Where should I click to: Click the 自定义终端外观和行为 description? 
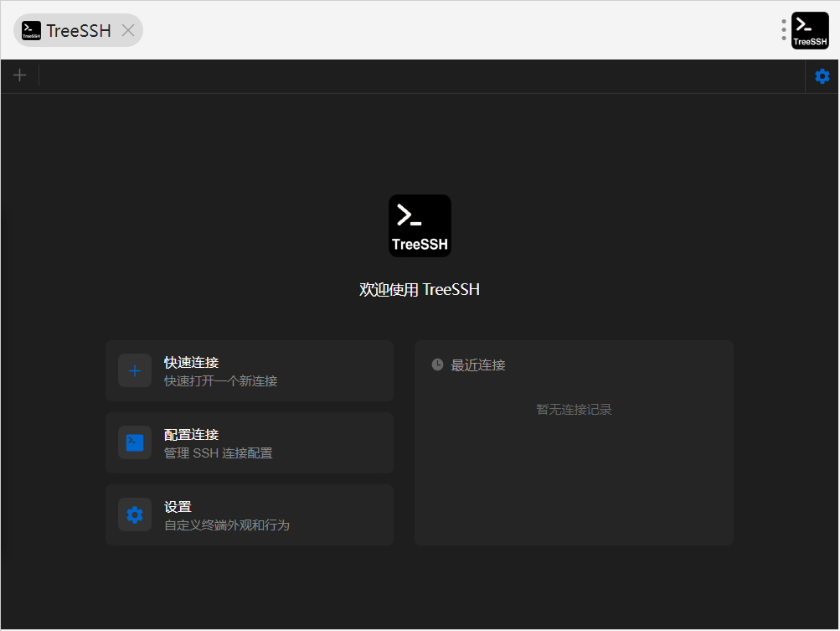pos(227,525)
